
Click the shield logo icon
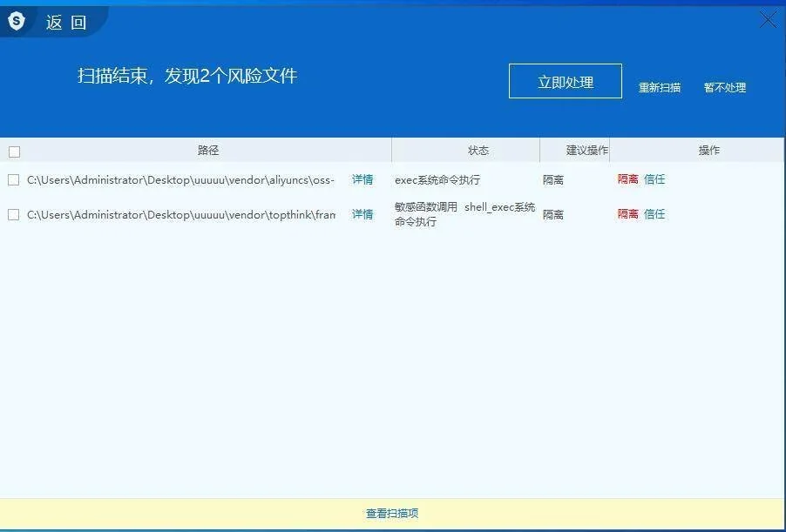click(17, 20)
